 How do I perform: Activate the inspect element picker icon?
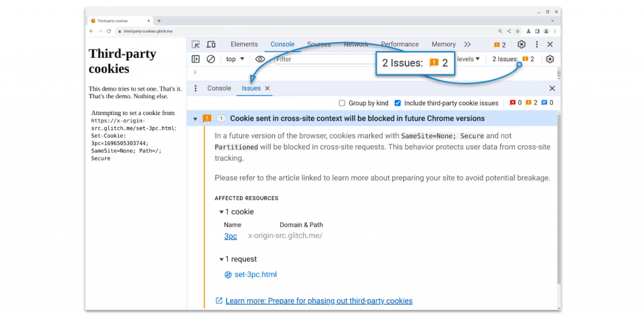click(196, 45)
